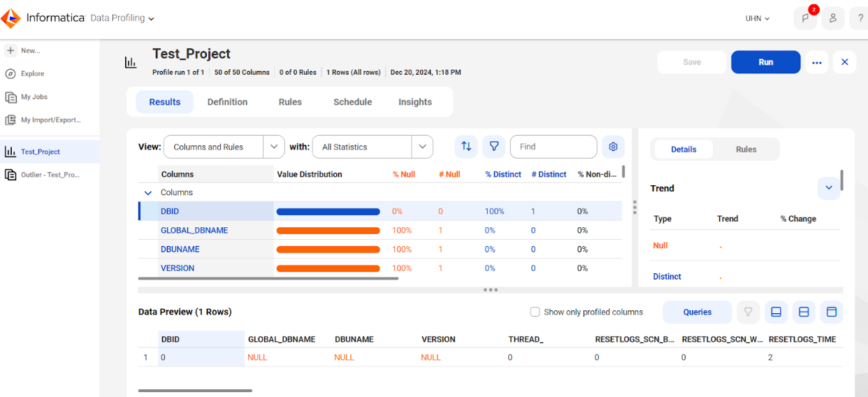
Task: Click the % Null column header
Action: tap(403, 175)
